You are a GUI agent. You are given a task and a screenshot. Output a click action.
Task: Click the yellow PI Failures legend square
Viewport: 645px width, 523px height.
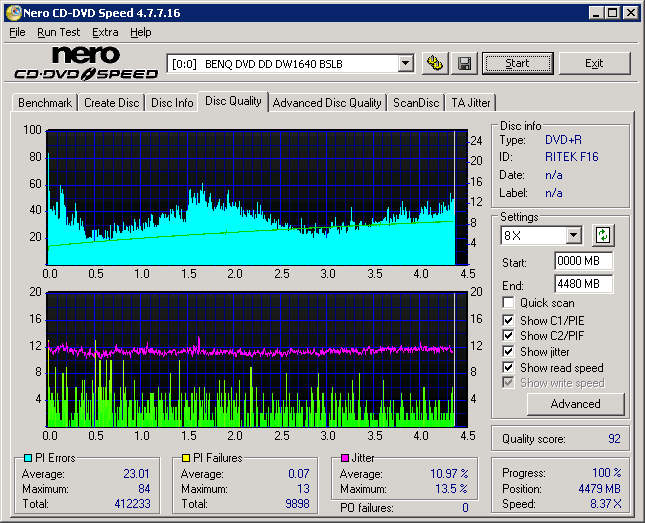[186, 458]
